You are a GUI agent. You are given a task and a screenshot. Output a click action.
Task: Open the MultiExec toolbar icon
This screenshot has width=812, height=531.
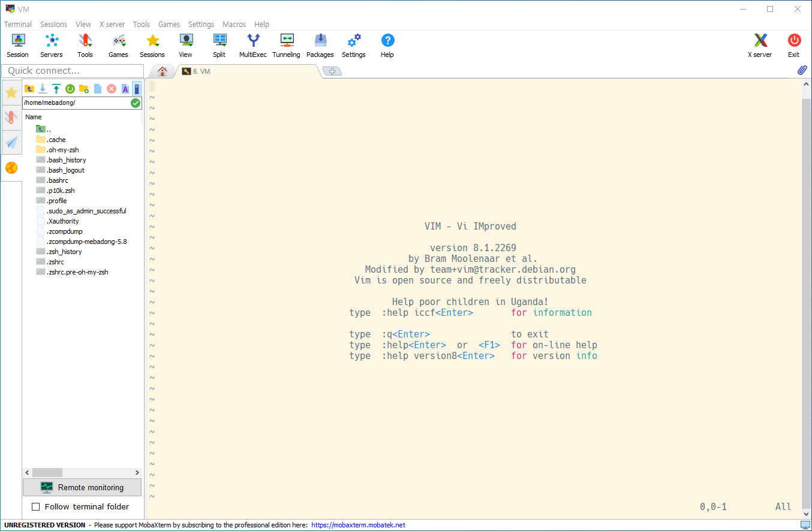click(253, 46)
